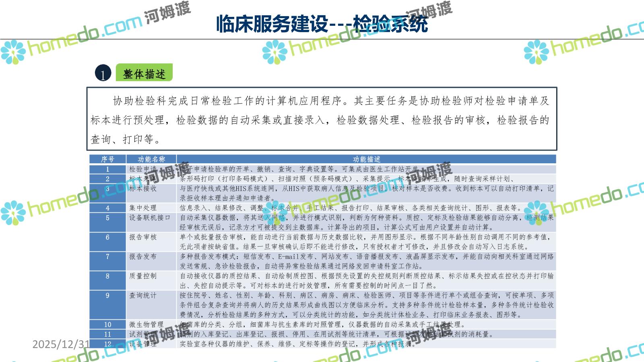Click the flower logo in top-right watermark
Screen dimensions: 644x362
click(x=536, y=52)
